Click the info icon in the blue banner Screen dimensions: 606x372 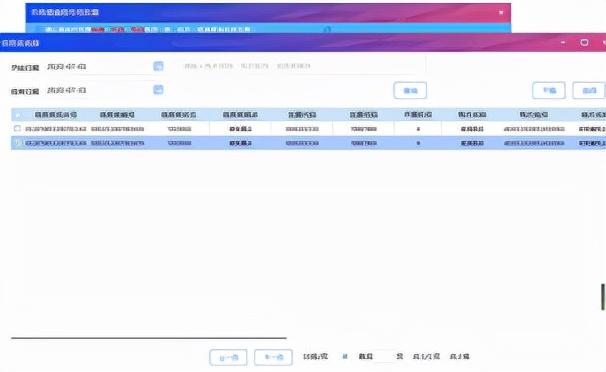point(327,29)
